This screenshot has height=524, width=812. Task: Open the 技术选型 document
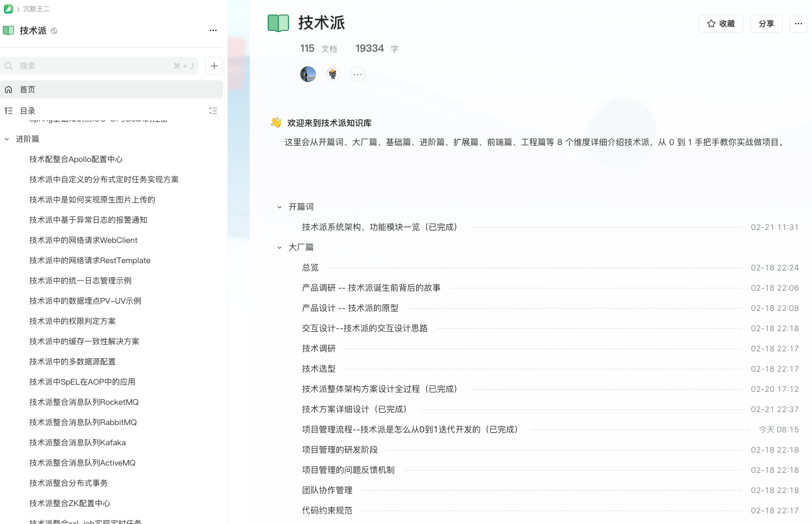[319, 369]
